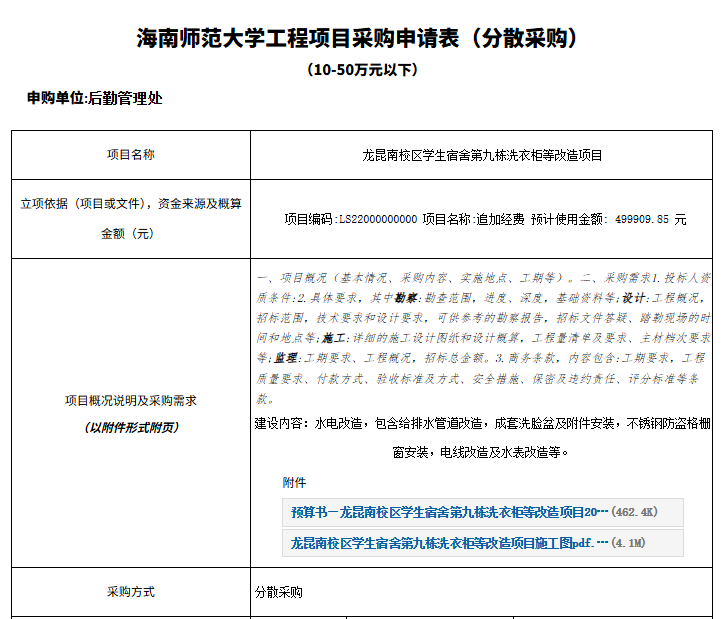724x619 pixels.
Task: Click the 分散采购 value in the procurement row
Action: pyautogui.click(x=279, y=592)
